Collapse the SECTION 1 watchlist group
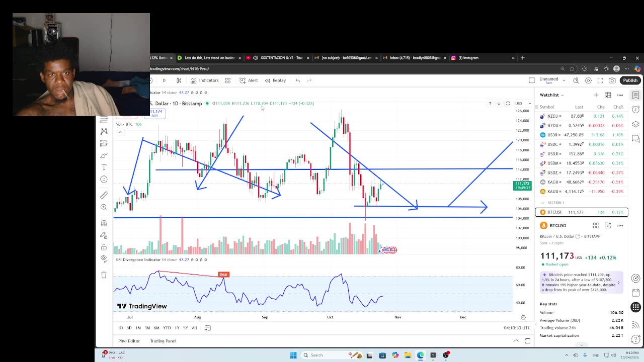This screenshot has width=644, height=362. 542,203
